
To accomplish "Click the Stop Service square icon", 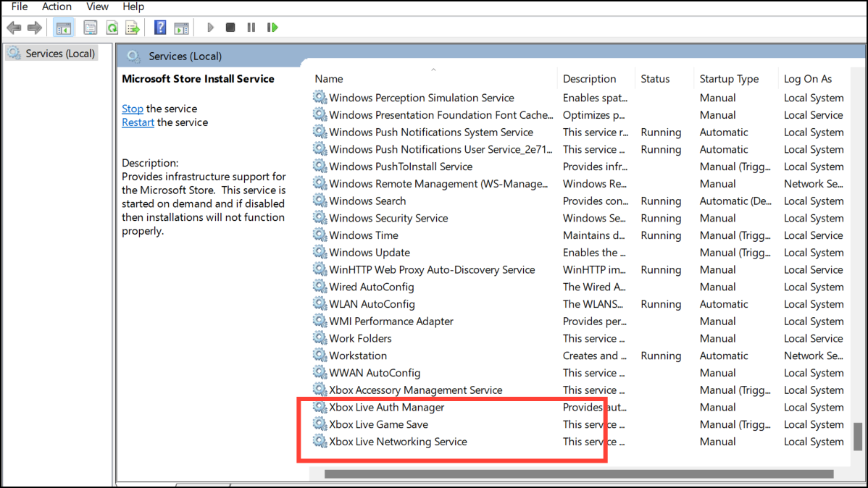I will pyautogui.click(x=230, y=27).
